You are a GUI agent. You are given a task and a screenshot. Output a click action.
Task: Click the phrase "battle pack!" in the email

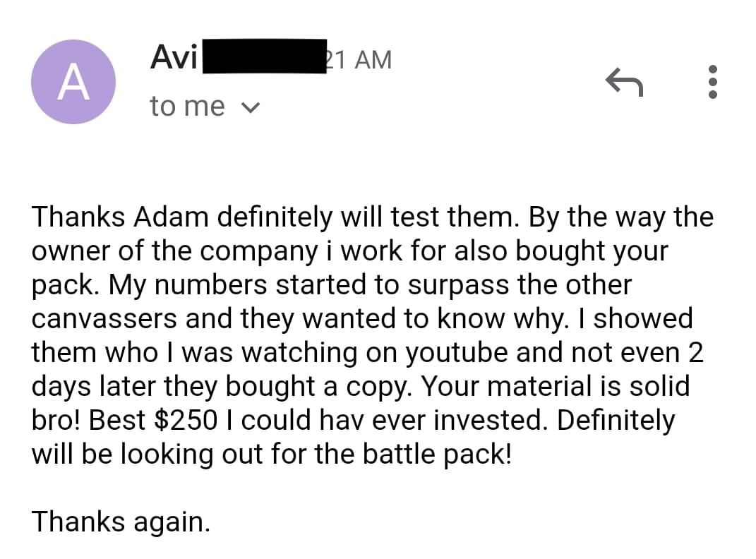tap(437, 454)
